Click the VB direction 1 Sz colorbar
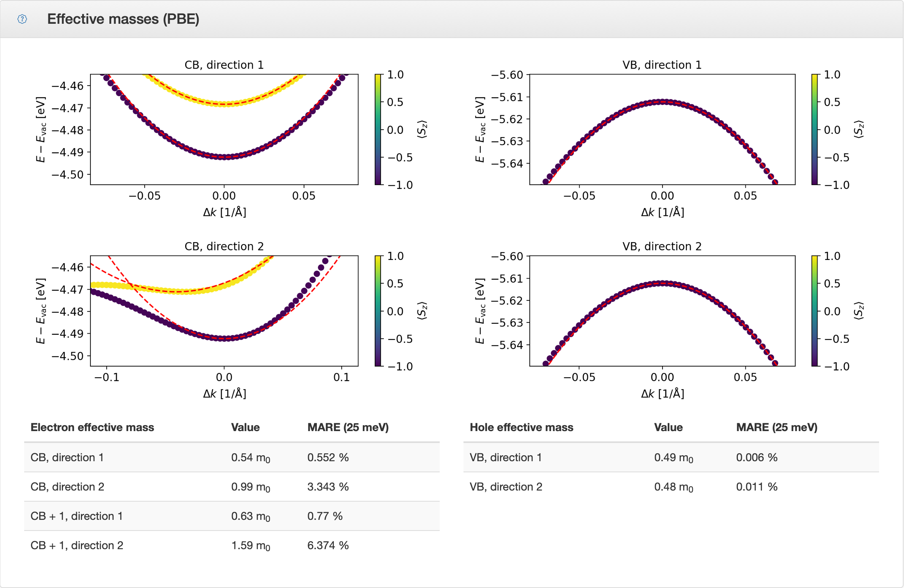The width and height of the screenshot is (904, 588). coord(815,129)
